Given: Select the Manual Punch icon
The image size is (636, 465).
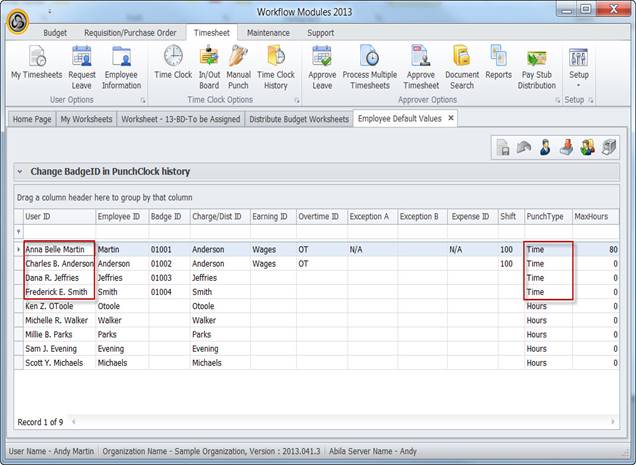Looking at the screenshot, I should pyautogui.click(x=238, y=65).
